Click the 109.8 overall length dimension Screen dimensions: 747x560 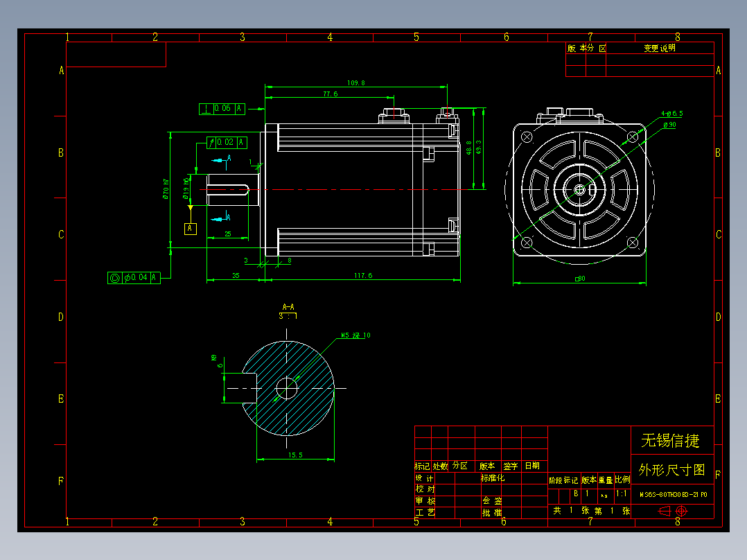358,81
